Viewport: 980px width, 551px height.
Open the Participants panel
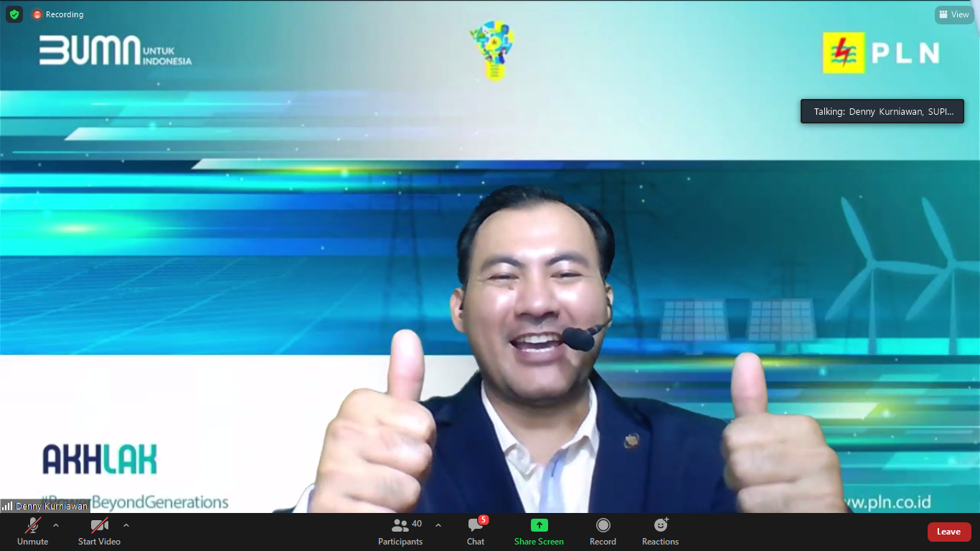[x=400, y=532]
